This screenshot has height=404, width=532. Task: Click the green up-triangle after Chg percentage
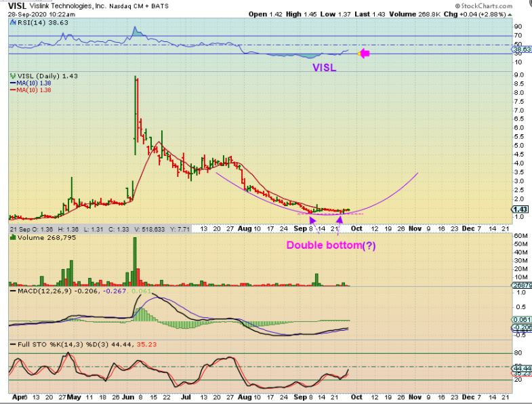(510, 15)
